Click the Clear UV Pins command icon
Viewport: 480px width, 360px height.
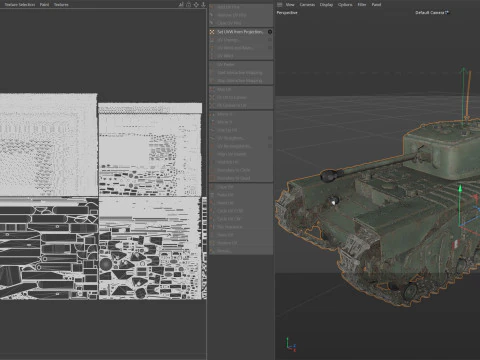click(x=212, y=23)
